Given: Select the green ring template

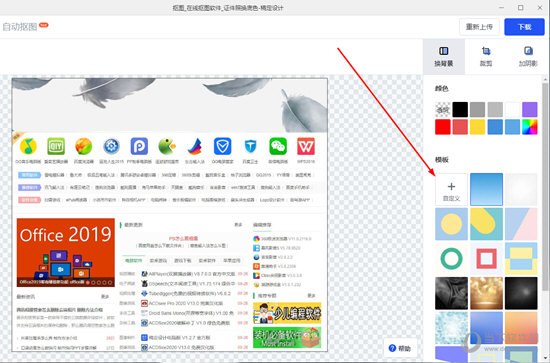Looking at the screenshot, I should tap(451, 258).
